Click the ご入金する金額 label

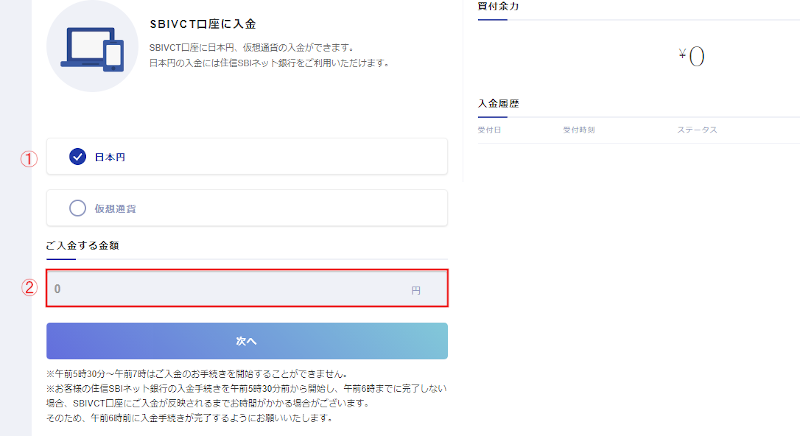[x=82, y=246]
